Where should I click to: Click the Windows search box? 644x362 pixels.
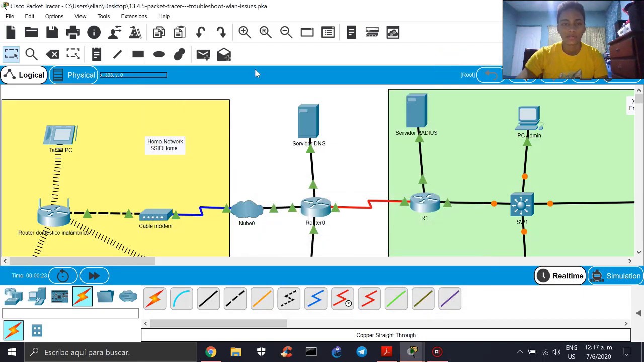pos(110,352)
